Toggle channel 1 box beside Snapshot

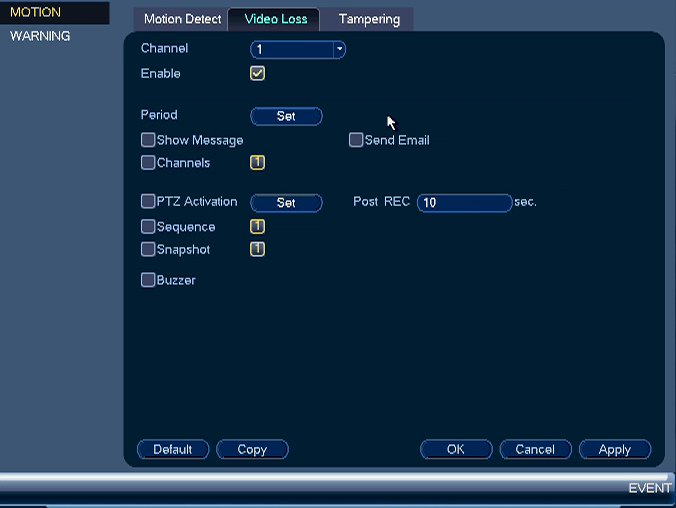[257, 249]
